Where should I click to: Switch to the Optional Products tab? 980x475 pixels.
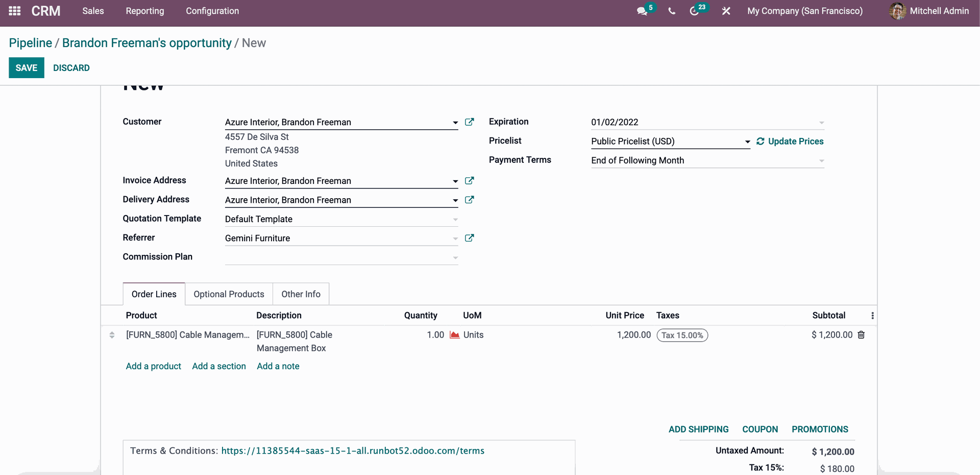coord(229,294)
